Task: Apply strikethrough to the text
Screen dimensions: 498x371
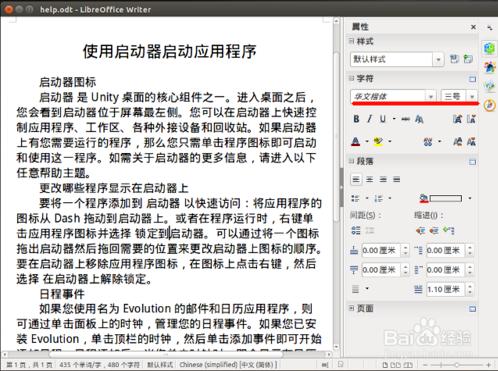Action: tap(405, 119)
